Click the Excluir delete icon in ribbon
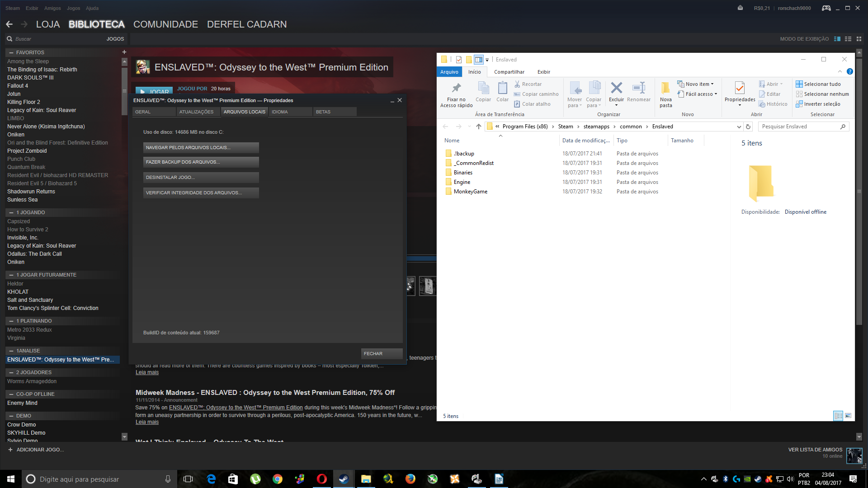Screen dimensions: 868x488 [616, 88]
